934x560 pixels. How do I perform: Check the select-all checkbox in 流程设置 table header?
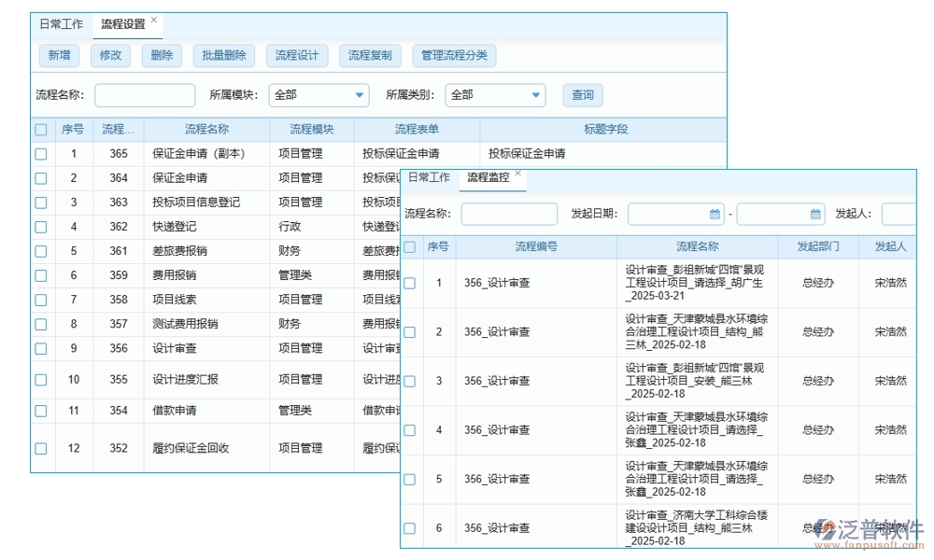click(41, 130)
